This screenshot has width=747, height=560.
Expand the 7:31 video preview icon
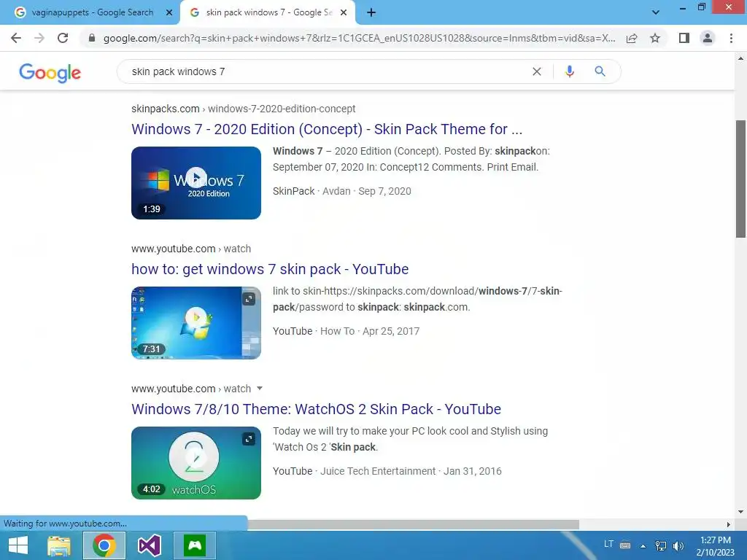[x=249, y=299]
